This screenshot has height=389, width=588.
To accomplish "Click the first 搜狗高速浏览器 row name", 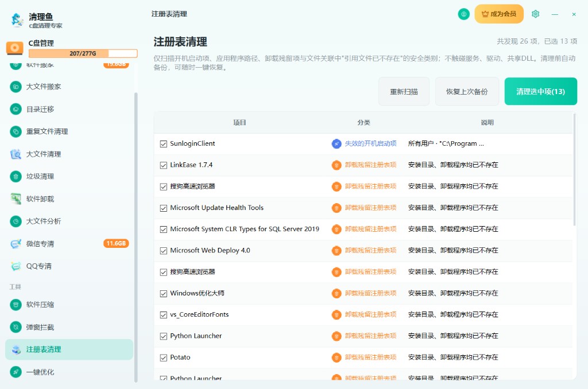I will pyautogui.click(x=192, y=186).
